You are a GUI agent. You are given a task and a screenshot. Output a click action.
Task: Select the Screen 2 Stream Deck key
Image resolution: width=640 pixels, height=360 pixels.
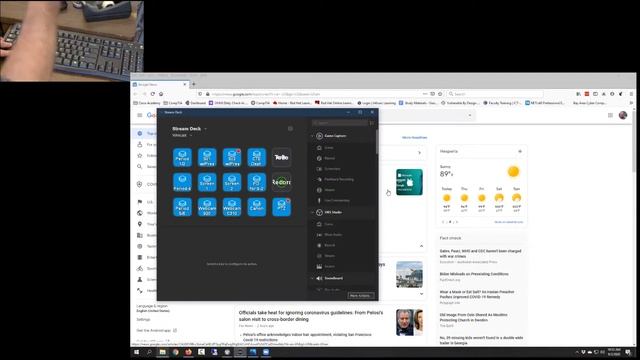(x=232, y=182)
